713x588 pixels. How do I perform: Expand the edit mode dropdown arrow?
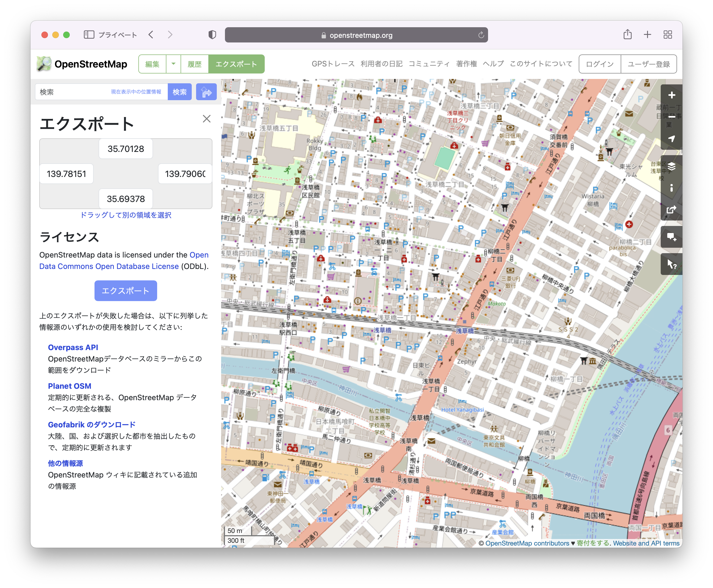[173, 64]
